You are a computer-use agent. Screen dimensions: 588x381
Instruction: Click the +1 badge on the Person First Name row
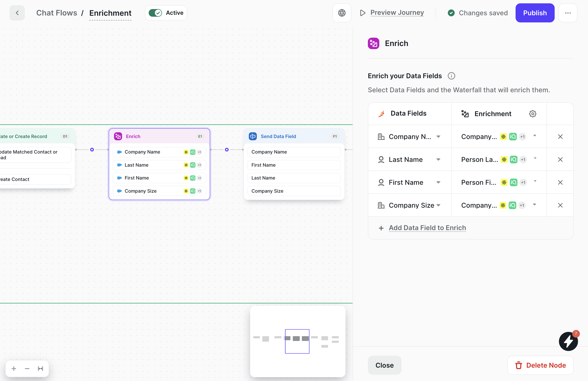point(523,182)
